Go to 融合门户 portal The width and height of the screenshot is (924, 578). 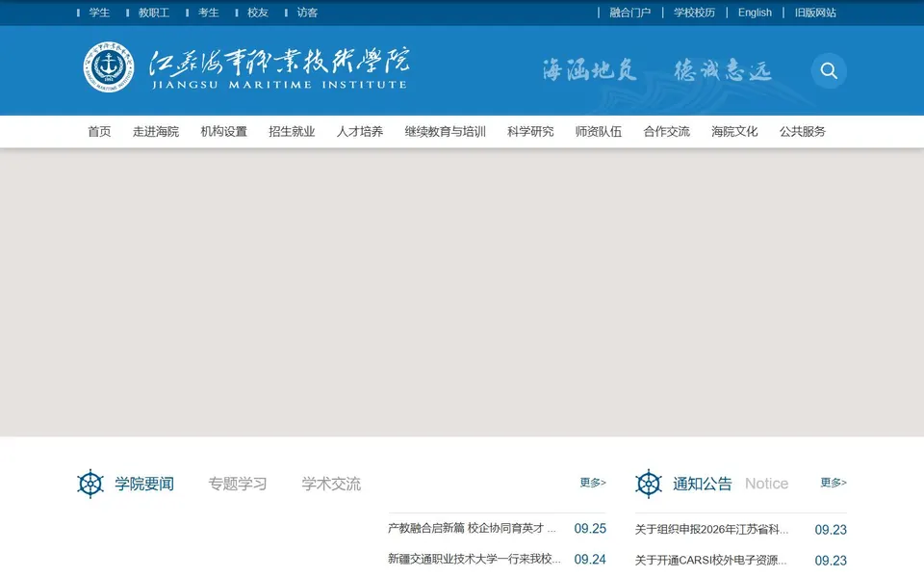tap(629, 13)
